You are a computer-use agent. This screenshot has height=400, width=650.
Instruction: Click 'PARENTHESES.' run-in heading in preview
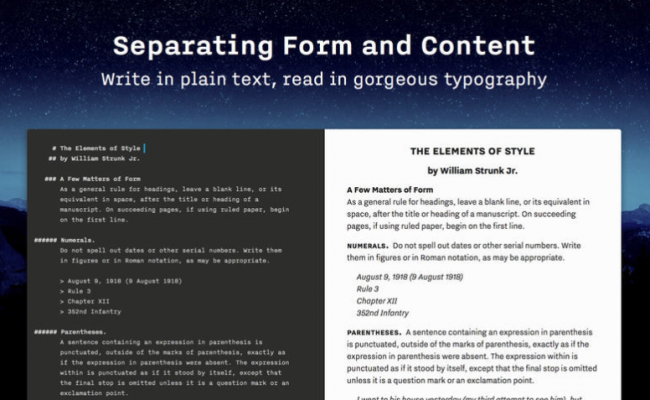(374, 332)
